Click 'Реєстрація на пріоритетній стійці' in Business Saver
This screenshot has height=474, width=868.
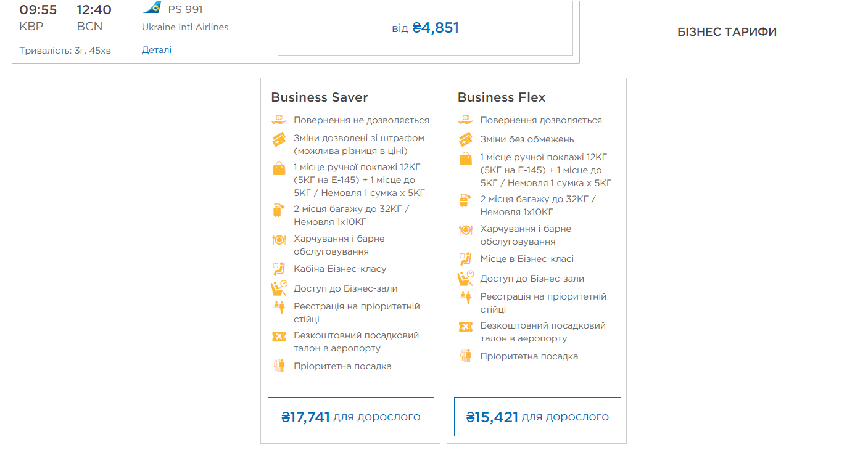357,313
